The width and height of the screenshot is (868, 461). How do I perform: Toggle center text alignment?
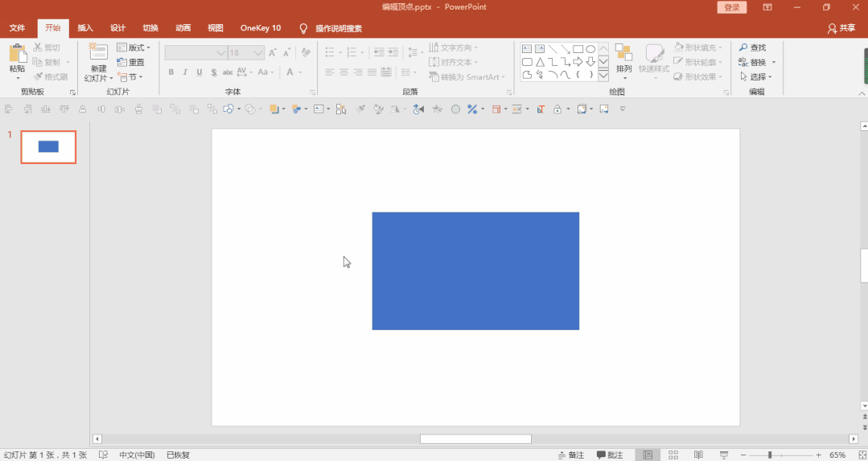click(343, 72)
